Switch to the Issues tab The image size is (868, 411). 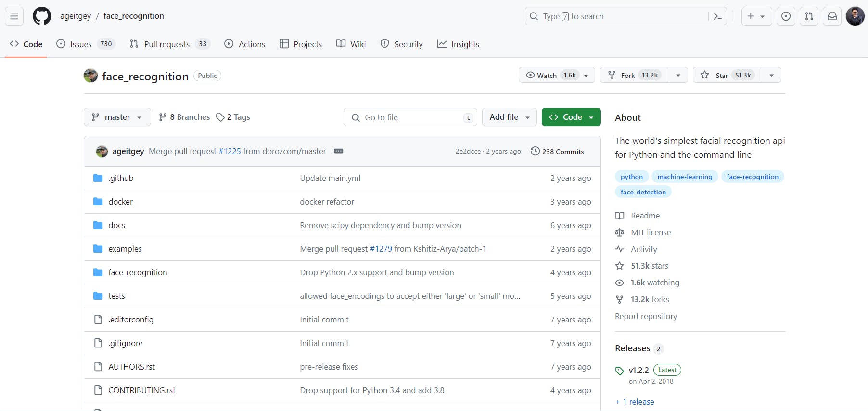pos(86,44)
